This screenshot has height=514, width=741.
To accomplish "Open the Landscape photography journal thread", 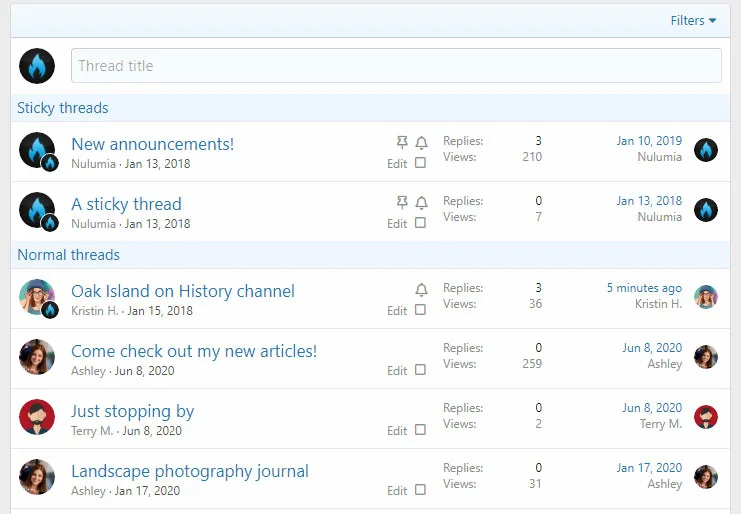I will pos(190,471).
